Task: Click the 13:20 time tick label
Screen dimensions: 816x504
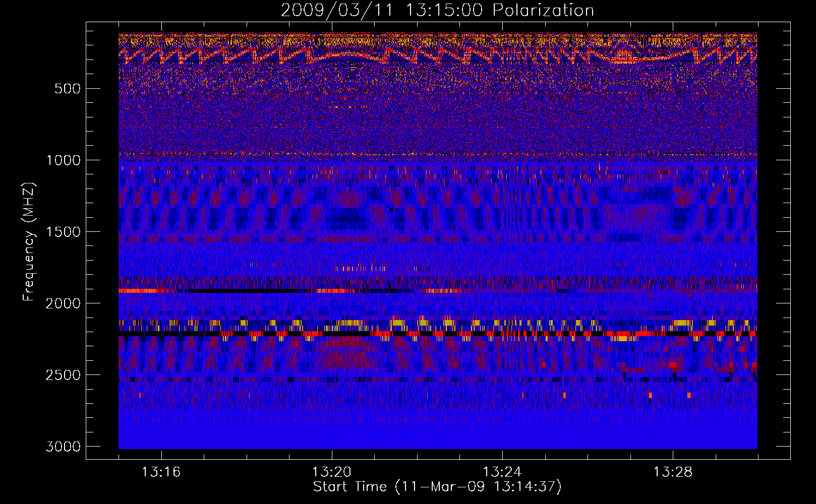Action: coord(331,472)
